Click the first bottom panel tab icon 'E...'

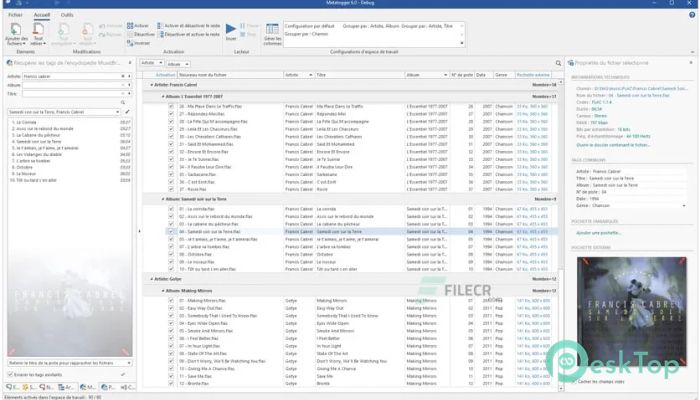(12, 387)
